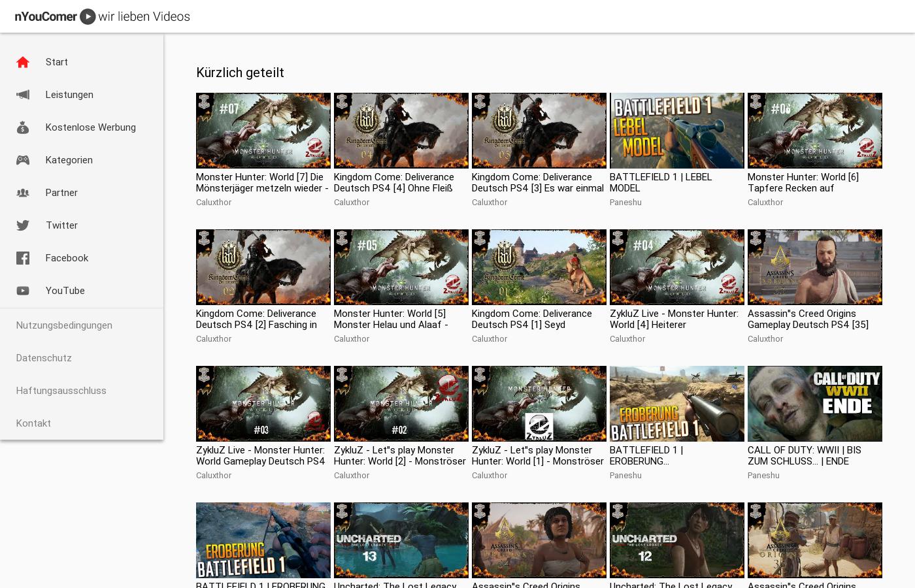
Task: Click the 'Kürzlich geteilt' heading
Action: [240, 73]
